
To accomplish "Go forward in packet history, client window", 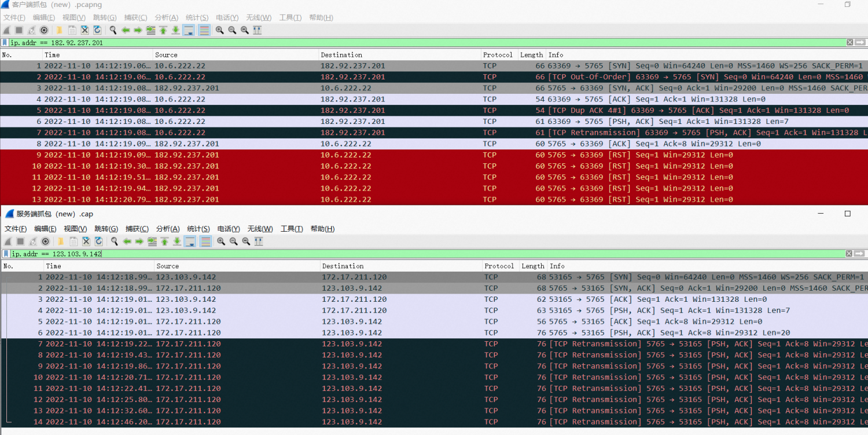I will point(138,30).
